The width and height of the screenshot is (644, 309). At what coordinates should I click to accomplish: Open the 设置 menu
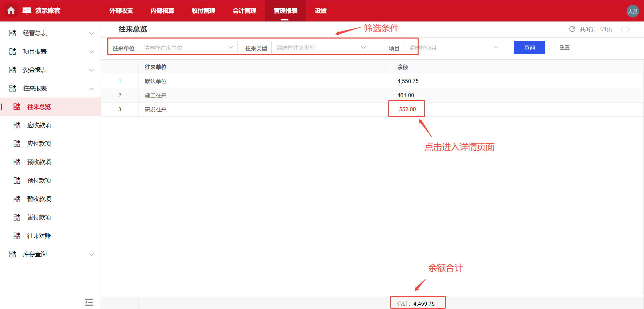pos(320,10)
